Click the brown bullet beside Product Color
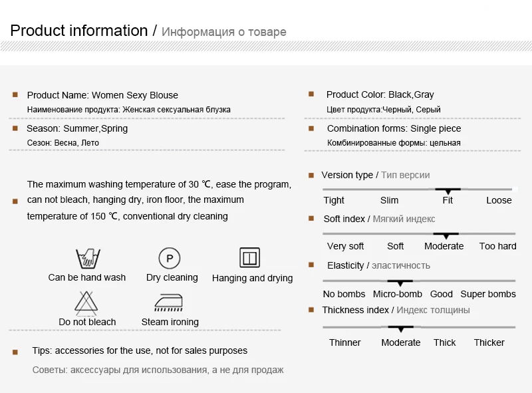 pyautogui.click(x=311, y=94)
